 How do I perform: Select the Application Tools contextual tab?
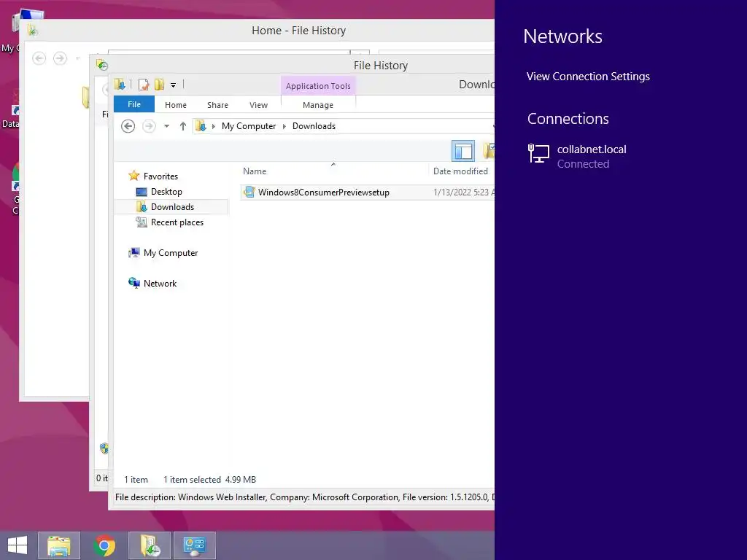click(x=318, y=86)
